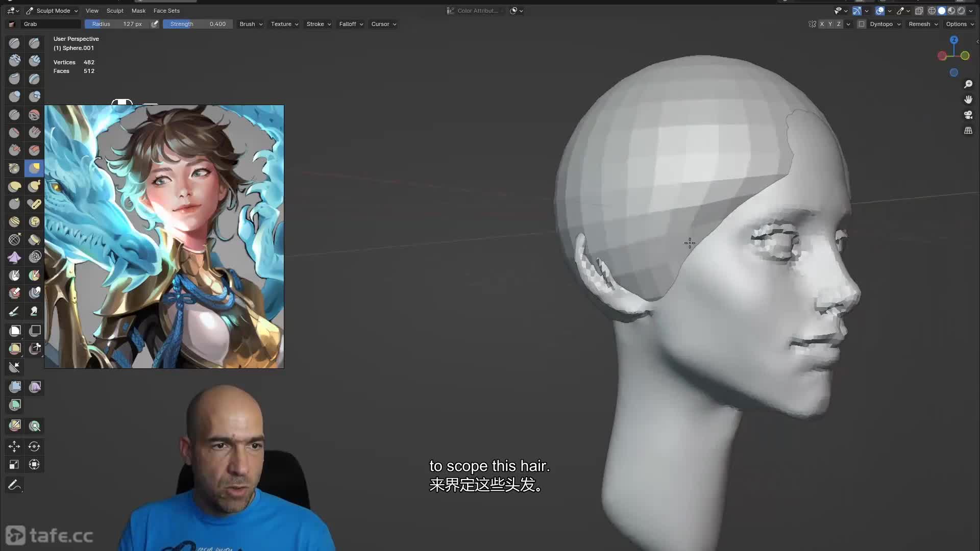This screenshot has height=551, width=980.
Task: Expand the Falloff dropdown
Action: 351,24
